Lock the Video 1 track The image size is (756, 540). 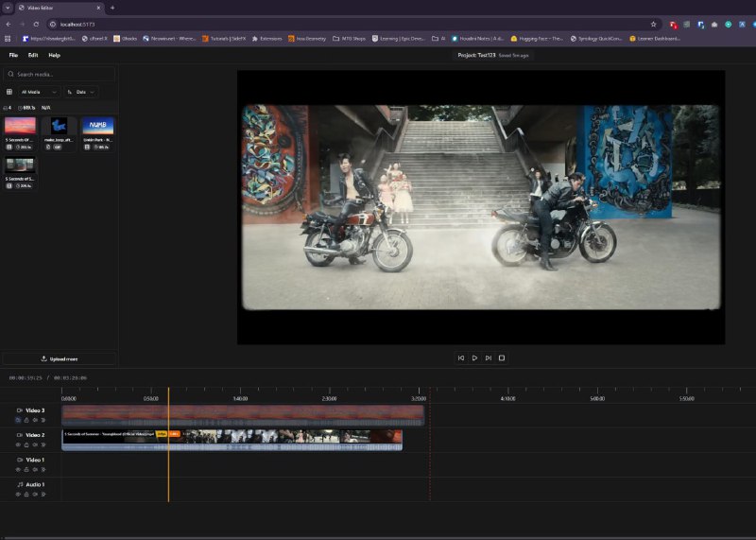pos(26,468)
